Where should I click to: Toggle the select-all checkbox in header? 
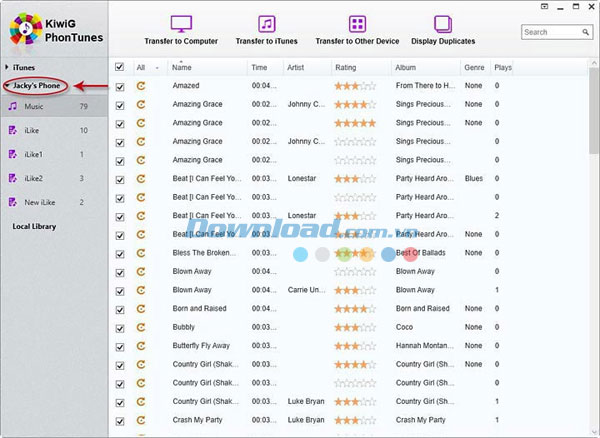119,67
